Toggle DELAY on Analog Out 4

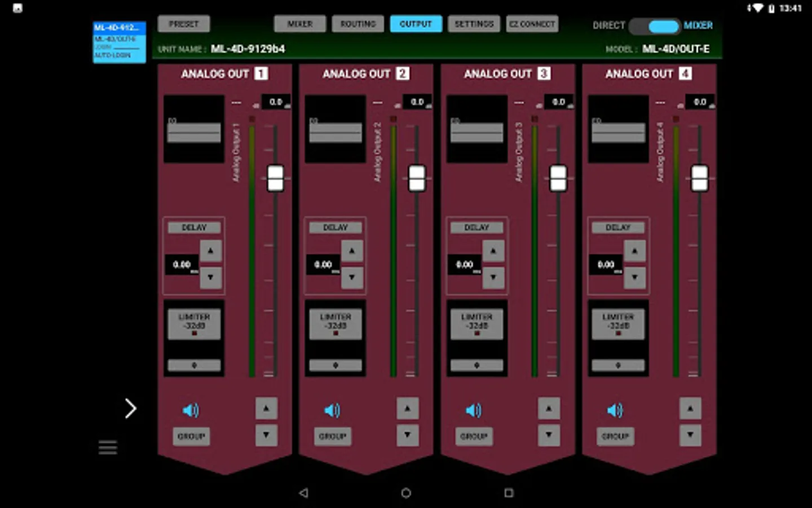click(619, 227)
